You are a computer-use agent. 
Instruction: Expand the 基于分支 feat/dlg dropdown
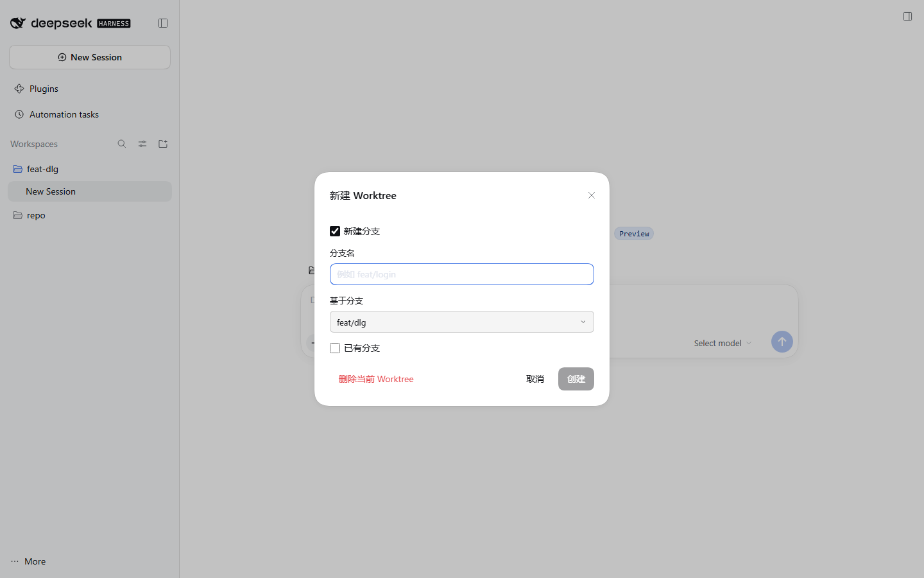462,322
